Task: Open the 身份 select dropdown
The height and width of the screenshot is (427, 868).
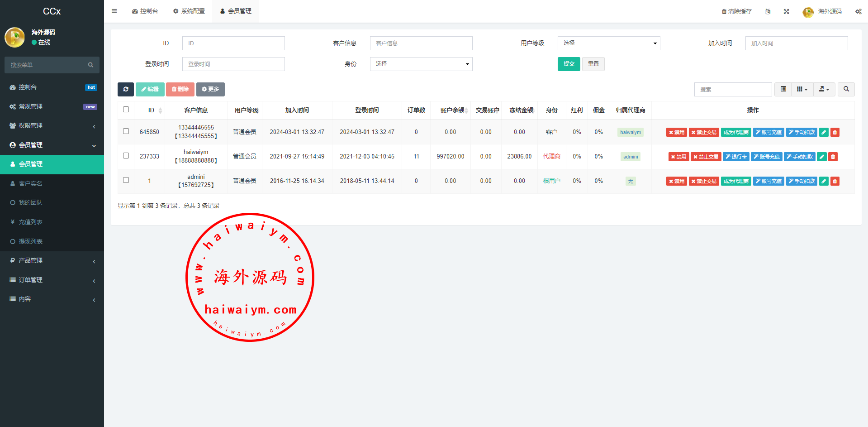Action: (421, 64)
